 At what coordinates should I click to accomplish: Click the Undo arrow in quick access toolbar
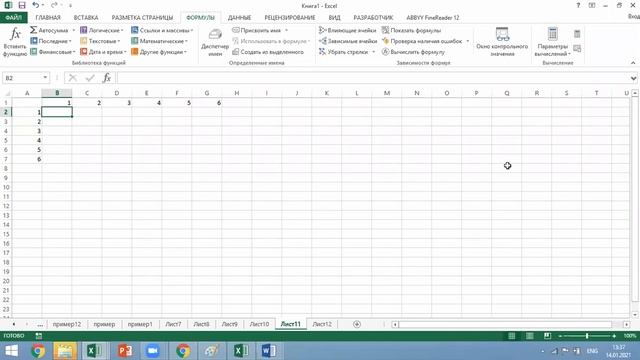36,5
